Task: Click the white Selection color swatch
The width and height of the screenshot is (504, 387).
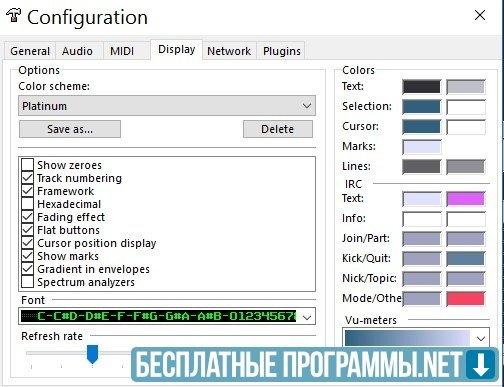Action: point(465,107)
